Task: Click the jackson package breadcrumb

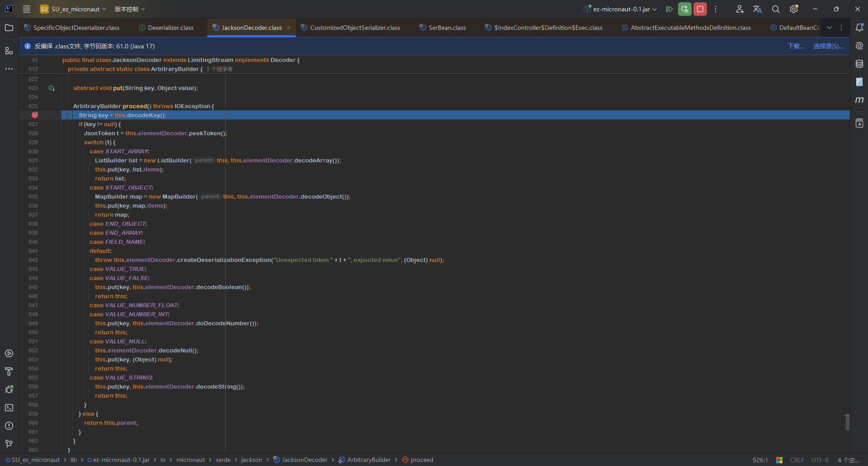Action: click(251, 460)
